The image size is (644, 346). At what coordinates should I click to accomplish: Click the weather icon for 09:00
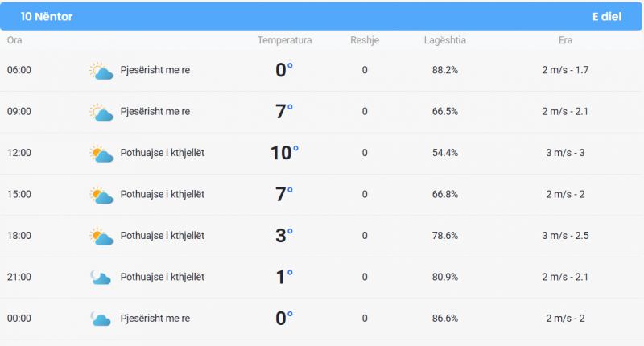[101, 112]
